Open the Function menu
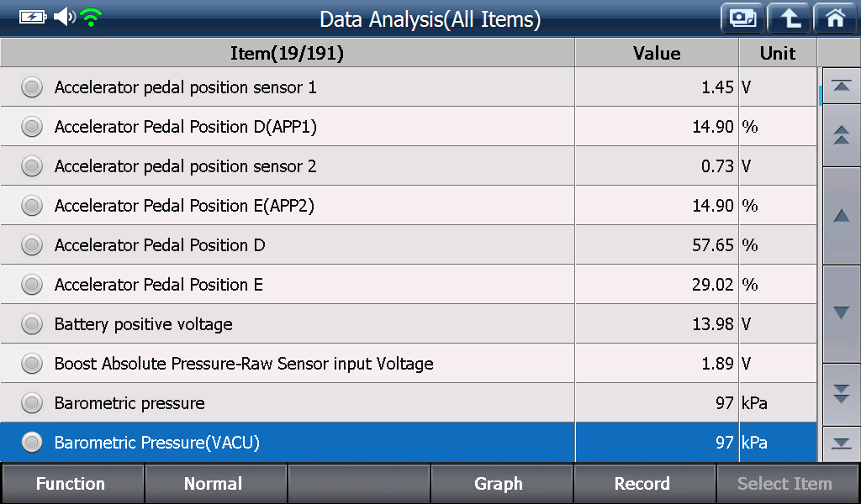This screenshot has width=861, height=504. click(x=71, y=484)
